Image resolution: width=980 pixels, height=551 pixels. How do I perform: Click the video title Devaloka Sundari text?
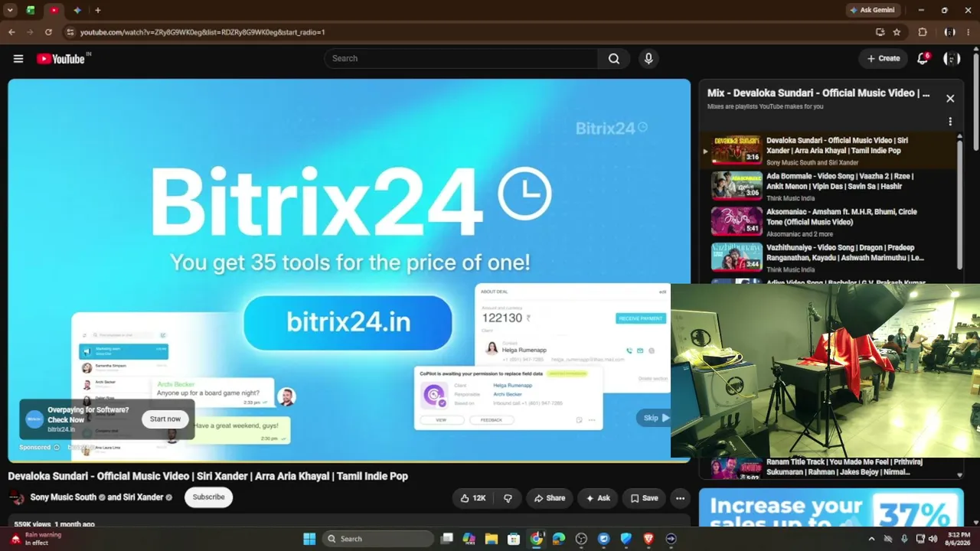click(207, 476)
